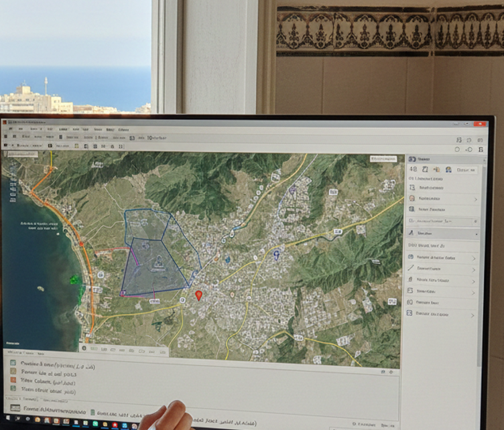Toggle the first layer entry in the bottom list

[13, 362]
